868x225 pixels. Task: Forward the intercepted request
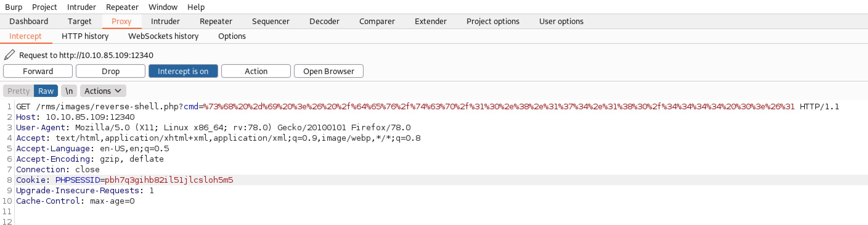point(38,71)
